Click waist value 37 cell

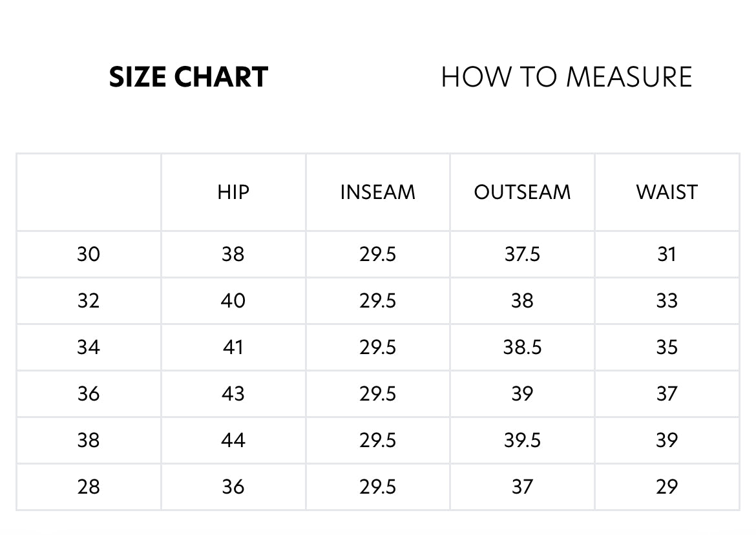point(667,393)
